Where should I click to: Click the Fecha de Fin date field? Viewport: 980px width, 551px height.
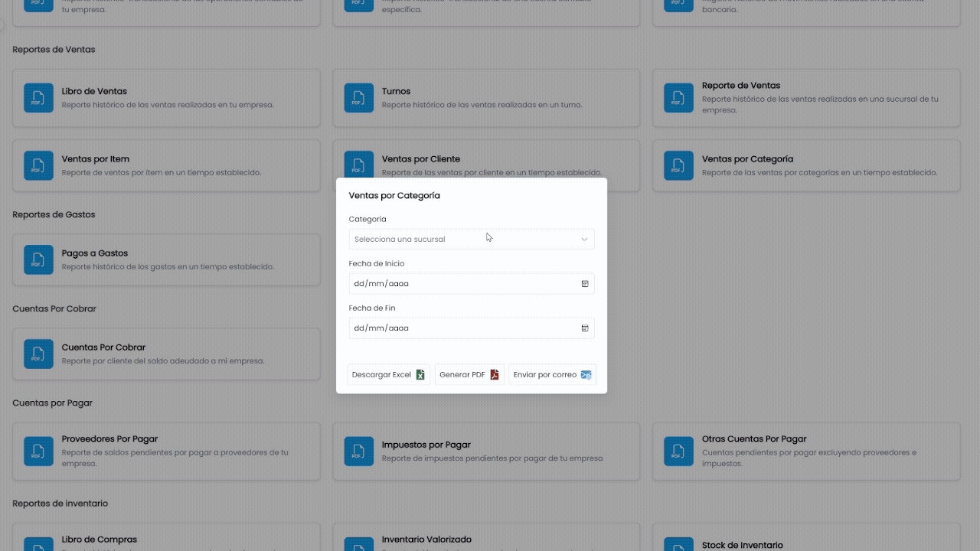coord(472,328)
